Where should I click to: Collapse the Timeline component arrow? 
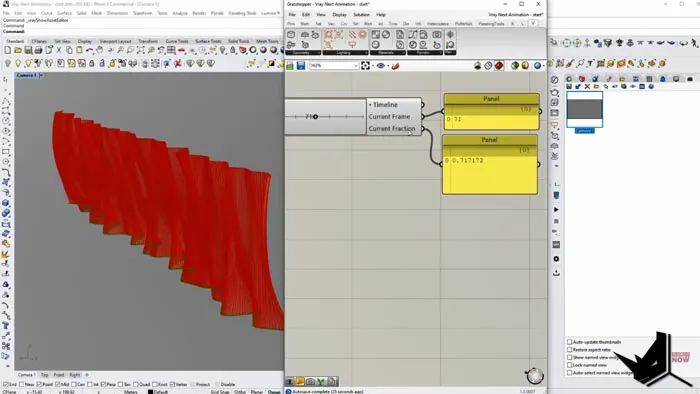point(370,105)
